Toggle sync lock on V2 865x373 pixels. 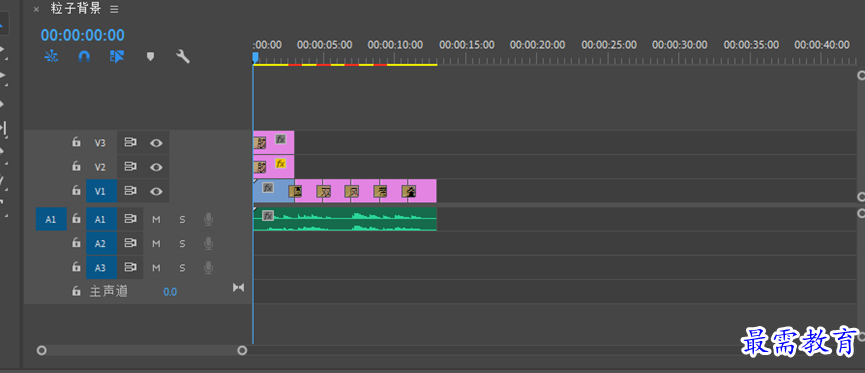point(130,167)
